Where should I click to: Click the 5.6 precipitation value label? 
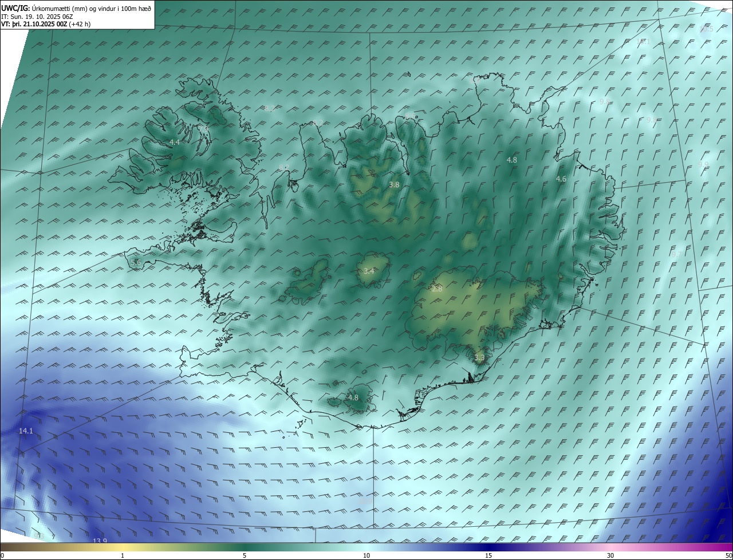coord(136,262)
